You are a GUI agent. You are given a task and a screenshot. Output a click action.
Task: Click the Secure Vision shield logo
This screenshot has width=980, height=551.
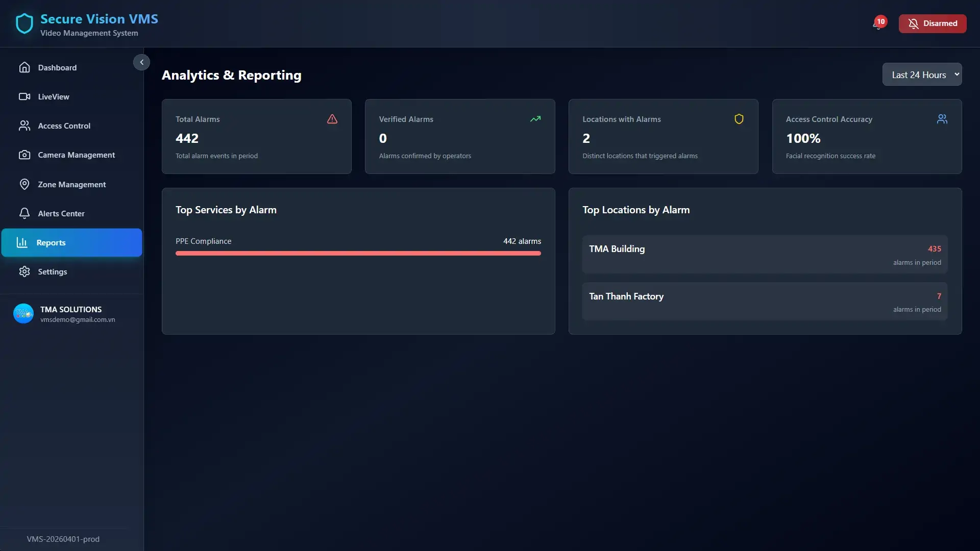pyautogui.click(x=24, y=23)
